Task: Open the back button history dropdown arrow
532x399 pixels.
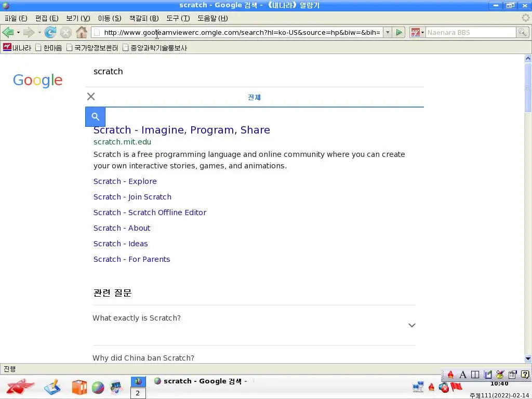Action: 18,33
